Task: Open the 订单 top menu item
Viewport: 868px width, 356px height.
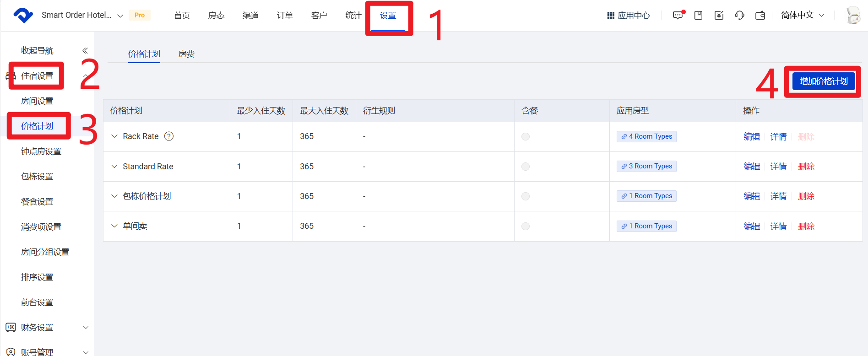Action: pos(285,16)
